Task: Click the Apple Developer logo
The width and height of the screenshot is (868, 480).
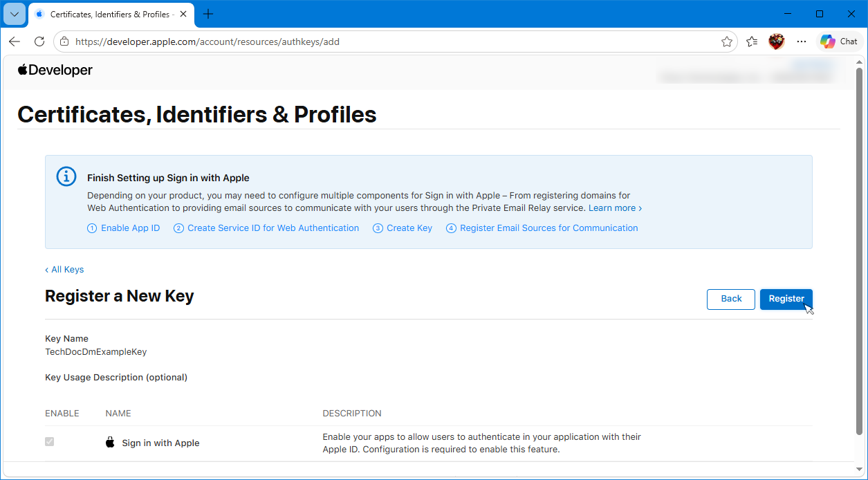Action: (x=55, y=70)
